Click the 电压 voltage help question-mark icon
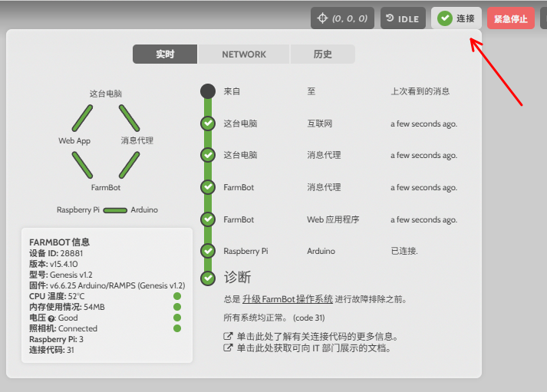Image resolution: width=547 pixels, height=392 pixels. tap(51, 318)
